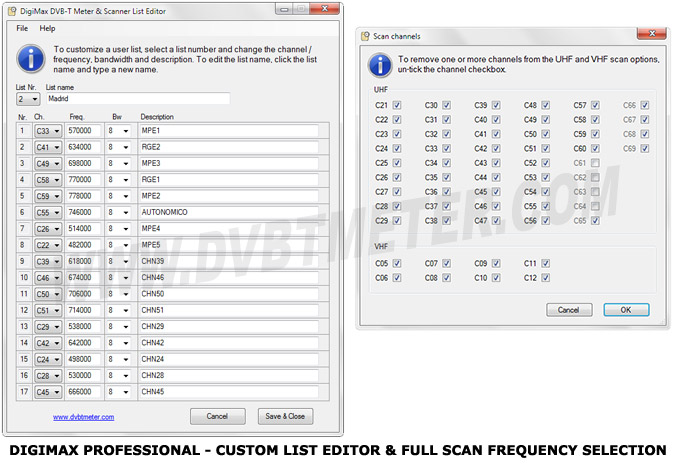Toggle the C10 VHF channel checkbox
Viewport: 674px width, 474px height.
coord(496,278)
